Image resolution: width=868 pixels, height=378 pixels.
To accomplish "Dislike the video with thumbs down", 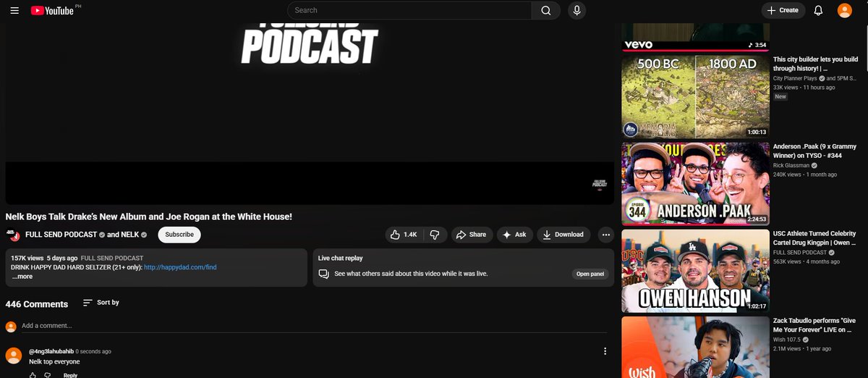I will pos(435,235).
